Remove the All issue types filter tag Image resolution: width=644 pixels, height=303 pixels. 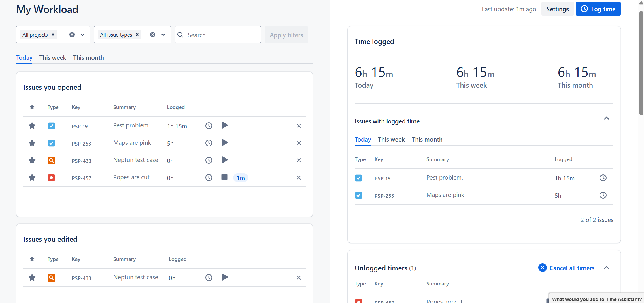(137, 35)
